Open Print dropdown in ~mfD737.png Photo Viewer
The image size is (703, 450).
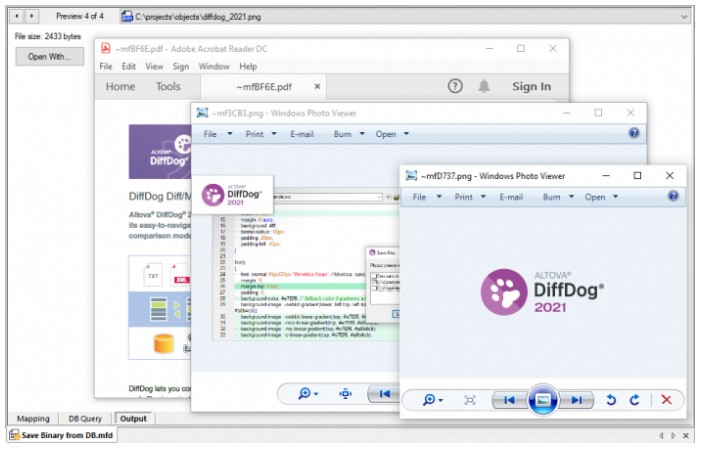pos(470,197)
